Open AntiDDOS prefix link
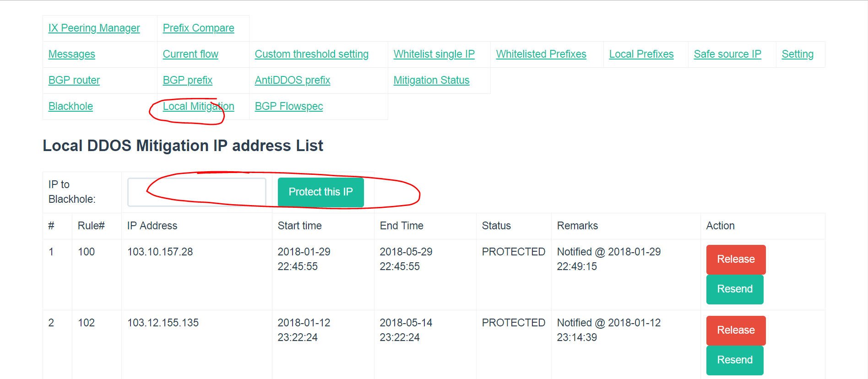This screenshot has width=868, height=379. point(292,81)
